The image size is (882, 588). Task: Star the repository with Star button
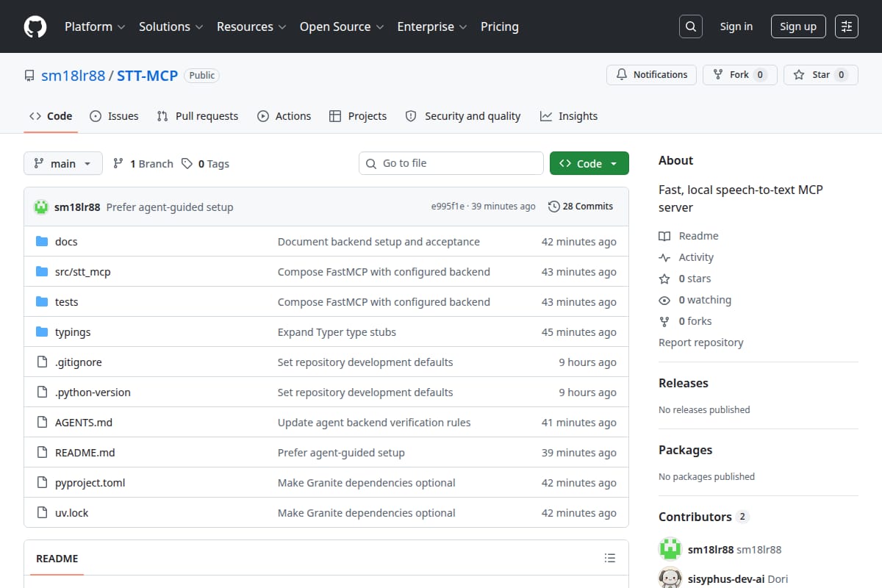pos(821,75)
